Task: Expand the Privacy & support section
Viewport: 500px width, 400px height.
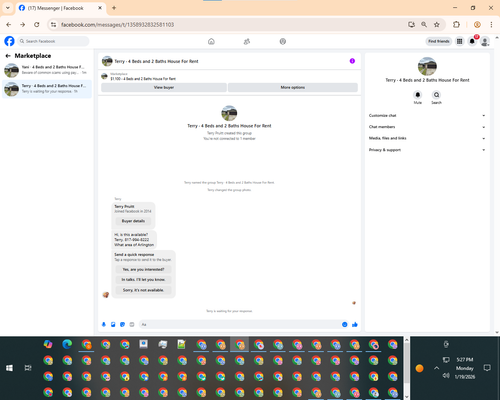Action: (427, 150)
